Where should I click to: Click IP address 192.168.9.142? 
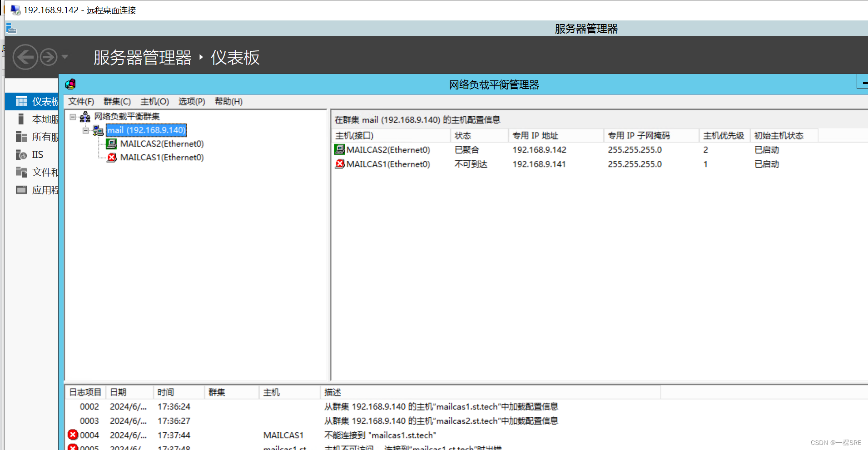click(x=540, y=150)
